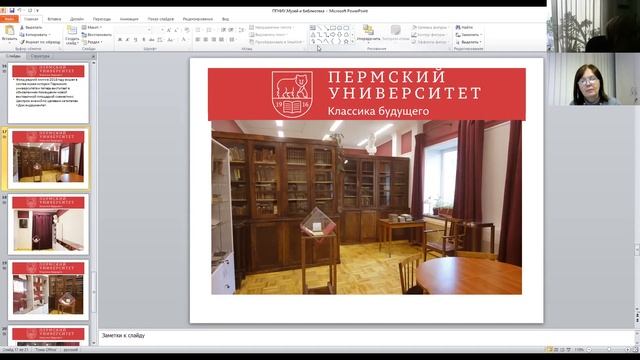Open the Файл tab
This screenshot has height=360, width=640.
coord(9,19)
